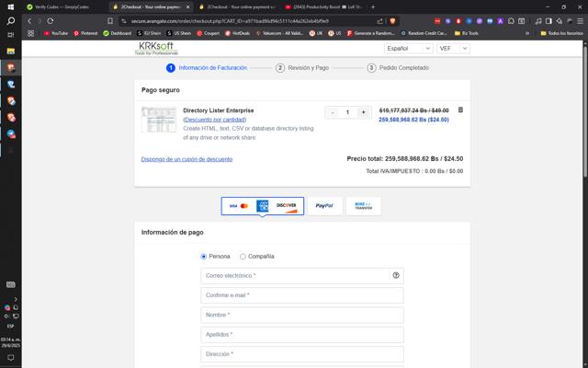Open File Explorer from the taskbar

[x=10, y=52]
